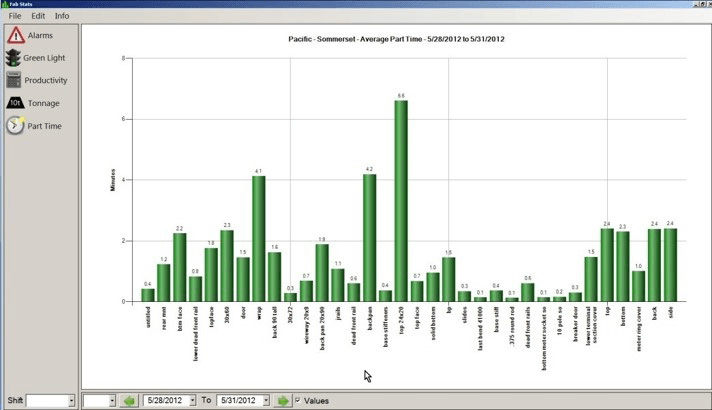This screenshot has width=712, height=410.
Task: Select the Green Light traffic signal icon
Action: (x=14, y=58)
